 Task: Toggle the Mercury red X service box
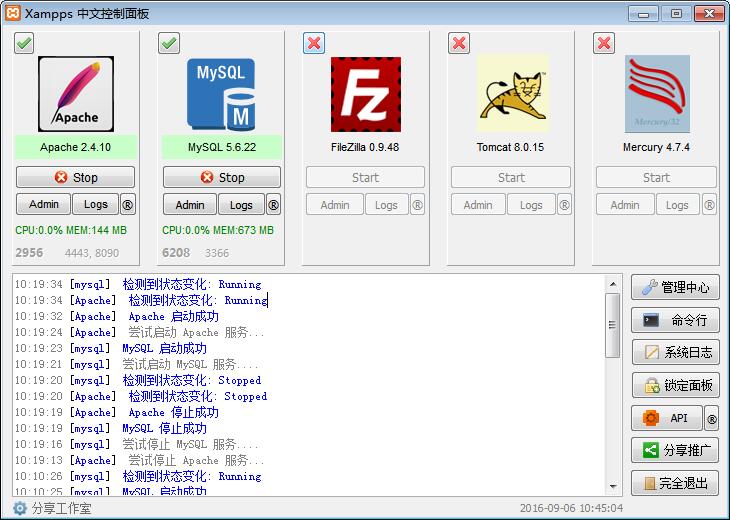(x=604, y=44)
